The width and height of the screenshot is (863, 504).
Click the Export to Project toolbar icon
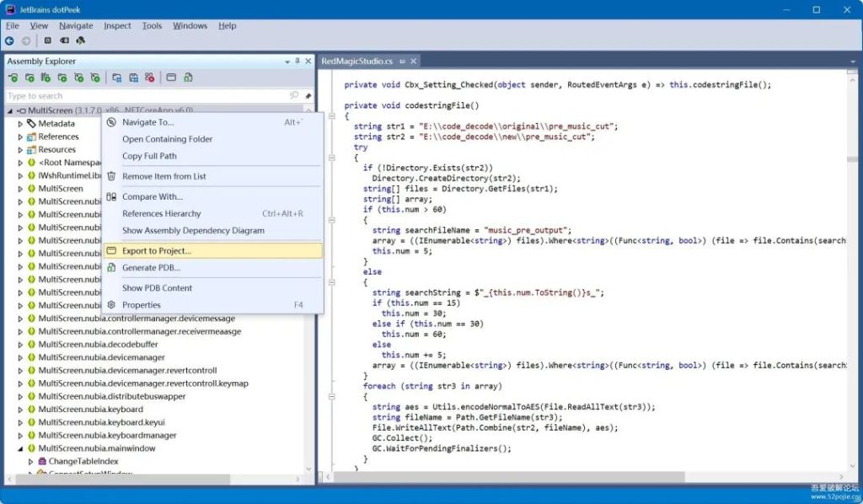(171, 78)
